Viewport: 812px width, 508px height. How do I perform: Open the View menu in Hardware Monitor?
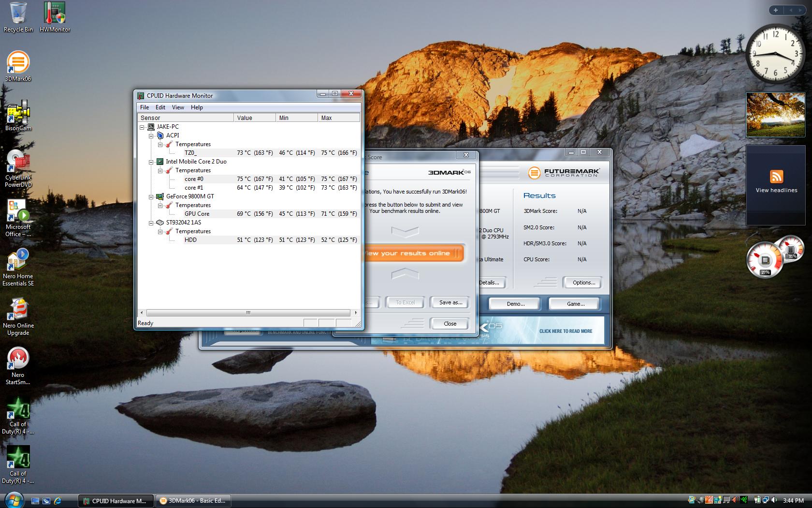coord(178,107)
